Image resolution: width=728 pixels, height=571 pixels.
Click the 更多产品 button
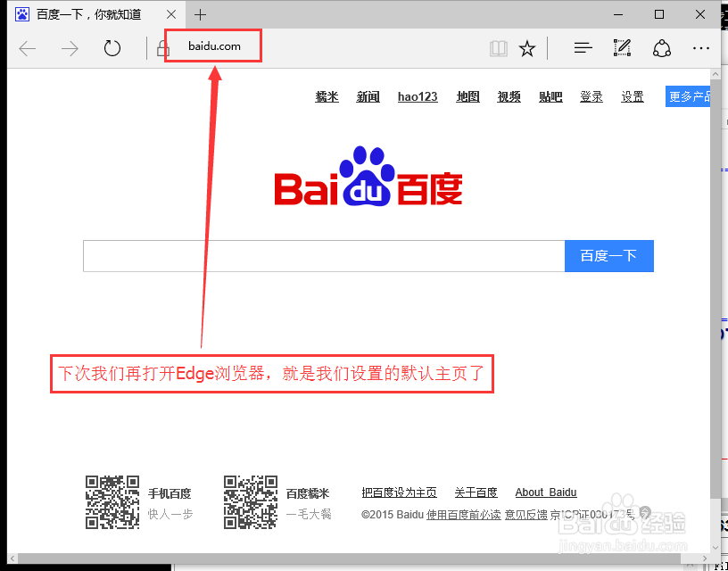click(688, 96)
